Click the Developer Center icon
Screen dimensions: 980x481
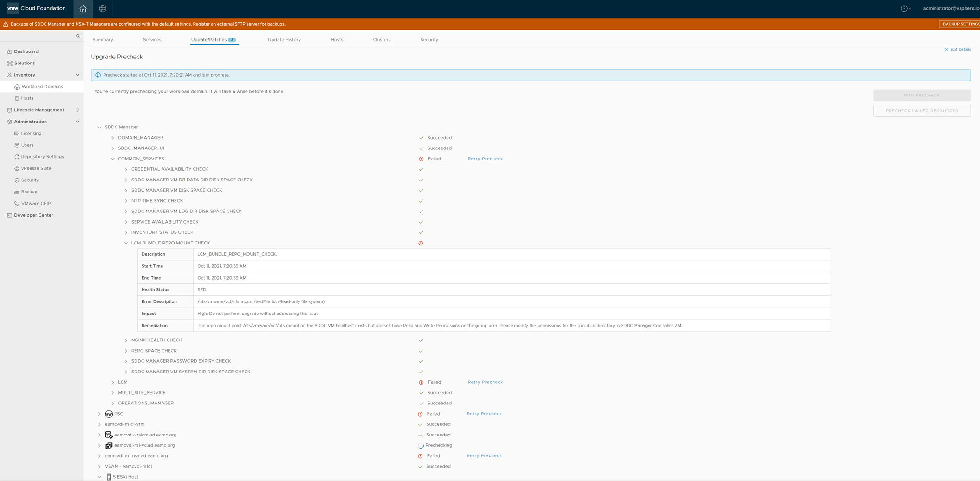[10, 215]
